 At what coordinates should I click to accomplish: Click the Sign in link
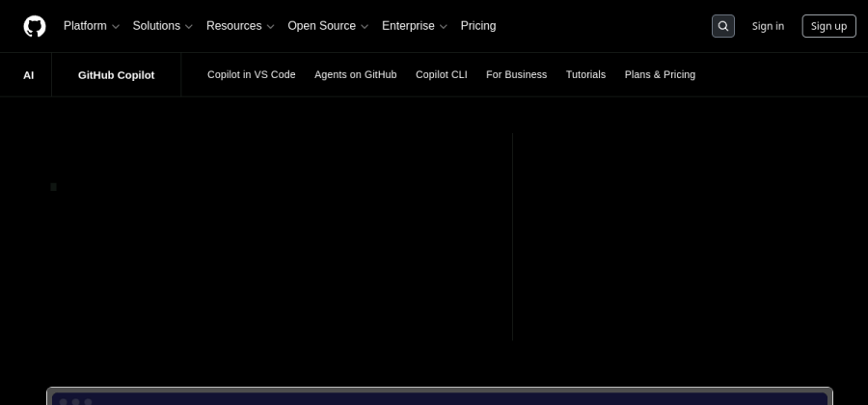click(x=768, y=26)
